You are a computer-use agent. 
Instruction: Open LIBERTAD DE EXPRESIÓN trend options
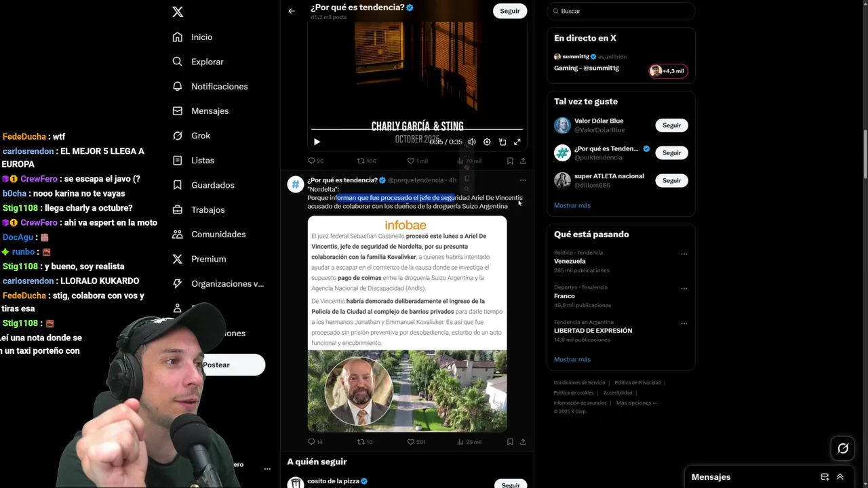(684, 323)
